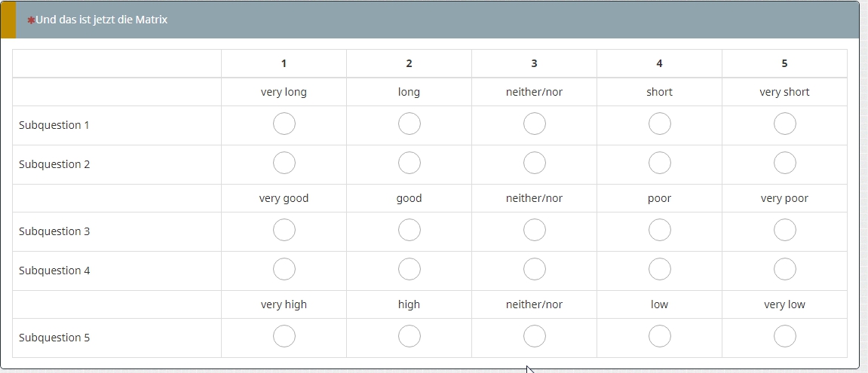Choose 'poor' for Subquestion 4
This screenshot has height=373, width=868.
(659, 270)
